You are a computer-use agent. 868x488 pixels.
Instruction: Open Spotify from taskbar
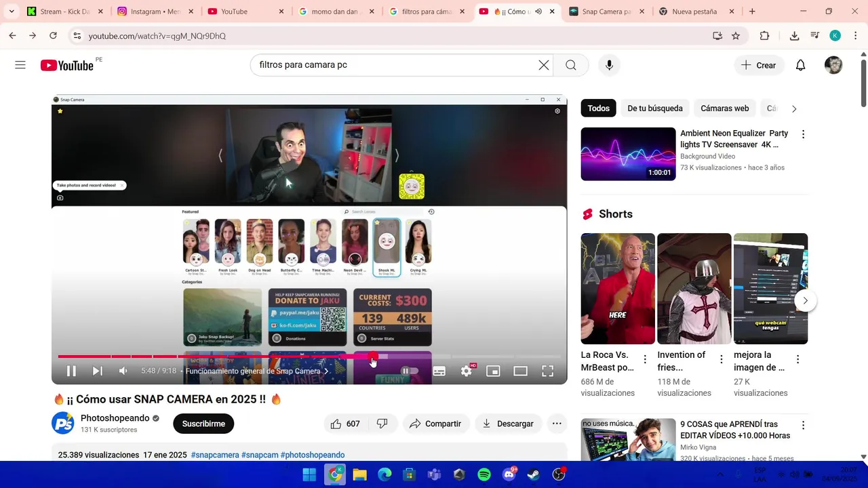484,474
